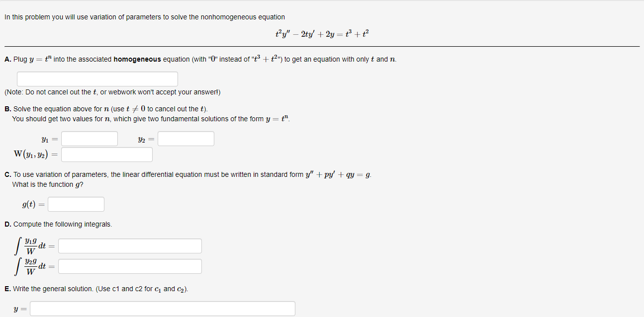Click the Part A homogeneous equation answer box
644x317 pixels.
pos(97,78)
